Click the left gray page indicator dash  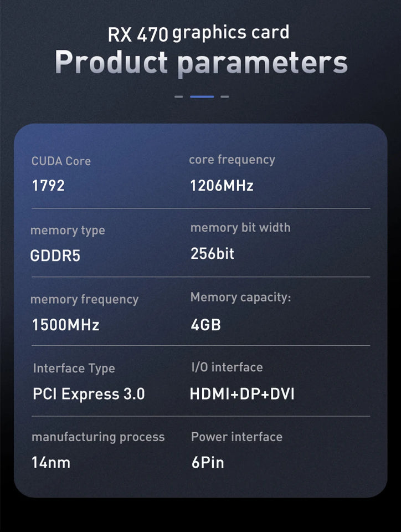click(179, 96)
